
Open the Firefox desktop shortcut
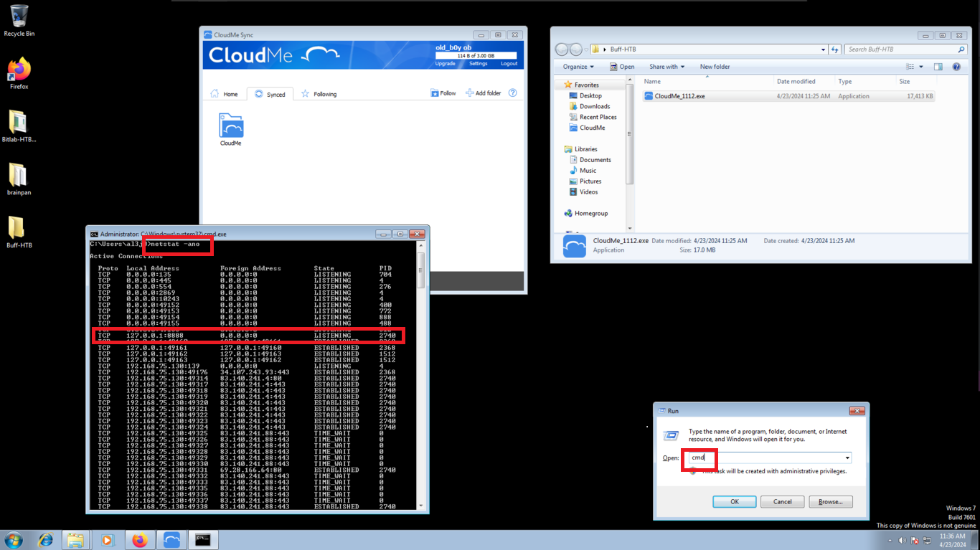click(19, 69)
